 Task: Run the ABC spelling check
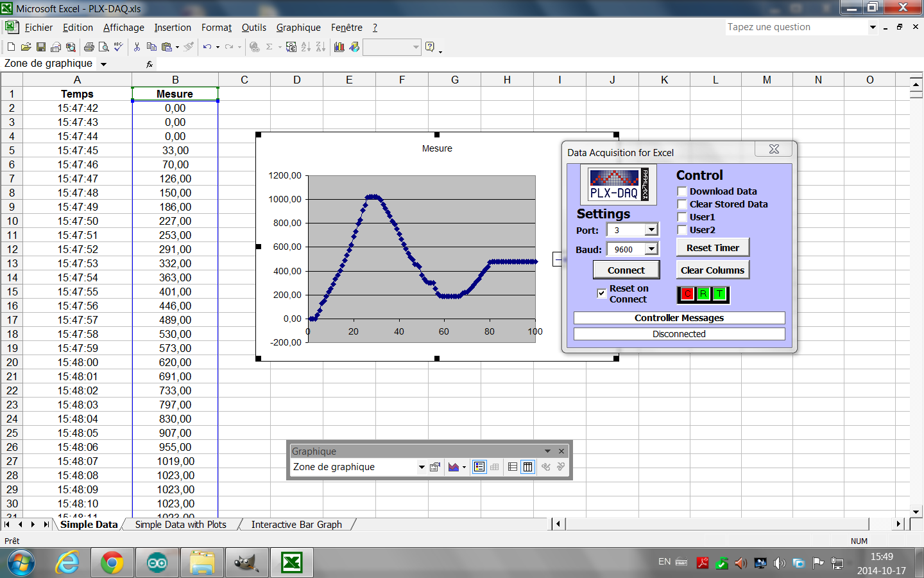118,47
